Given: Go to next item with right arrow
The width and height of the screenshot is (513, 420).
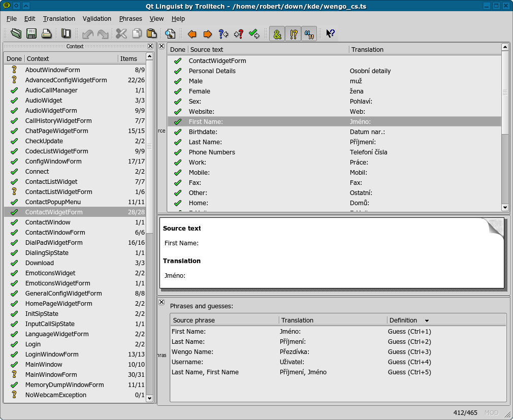Looking at the screenshot, I should [207, 34].
